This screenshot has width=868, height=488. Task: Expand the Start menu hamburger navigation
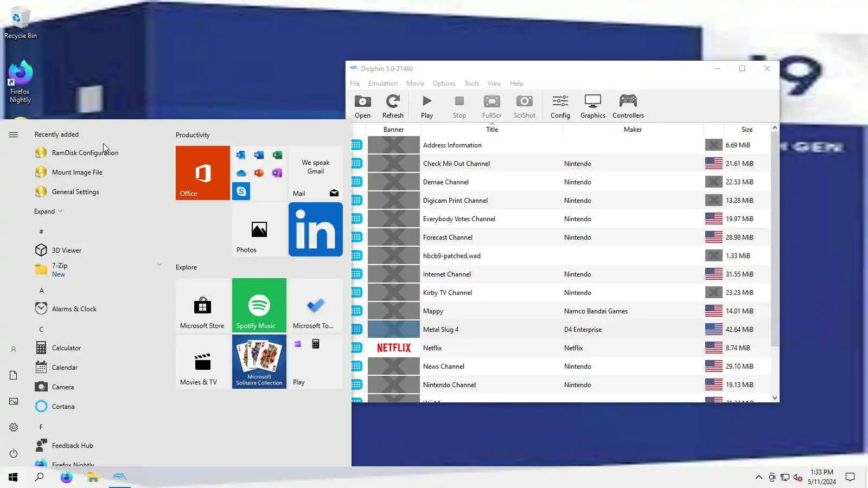click(14, 134)
